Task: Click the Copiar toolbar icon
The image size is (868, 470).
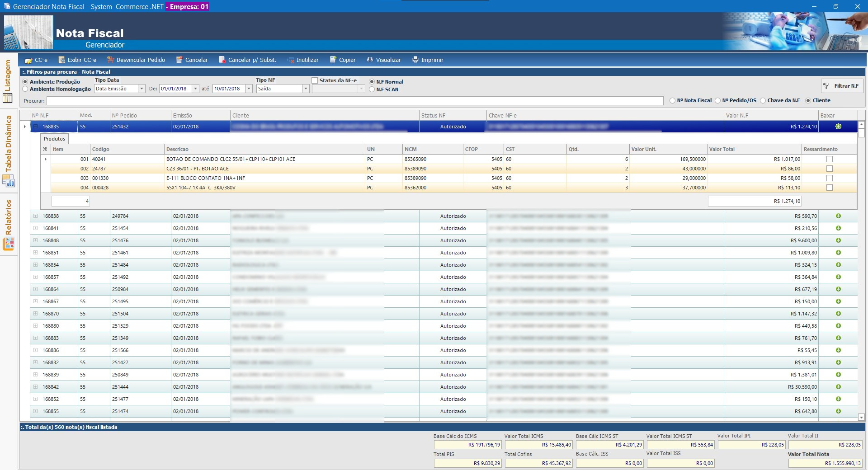Action: [333, 60]
